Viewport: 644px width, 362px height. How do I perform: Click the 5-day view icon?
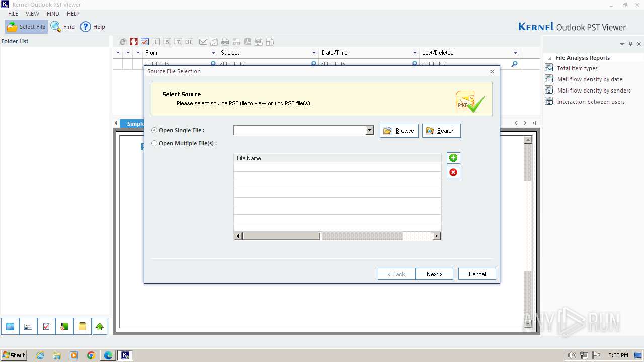coord(167,42)
